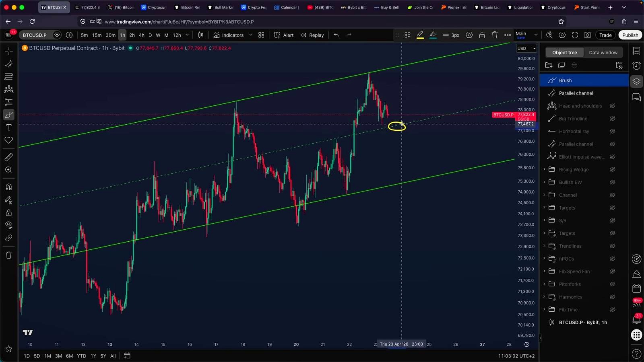Open the layout setup grid
This screenshot has width=644, height=362.
[261, 35]
